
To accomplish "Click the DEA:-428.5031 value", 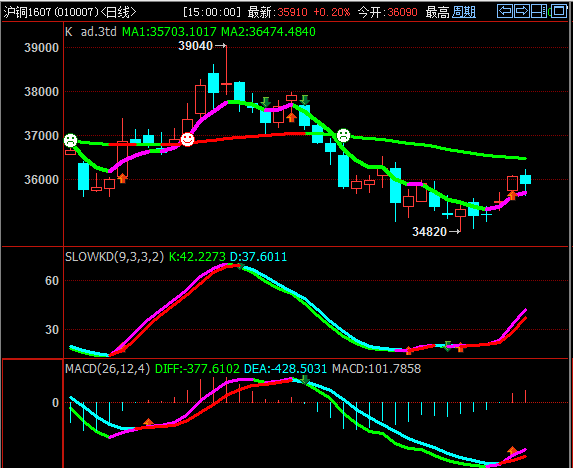I will coord(285,369).
